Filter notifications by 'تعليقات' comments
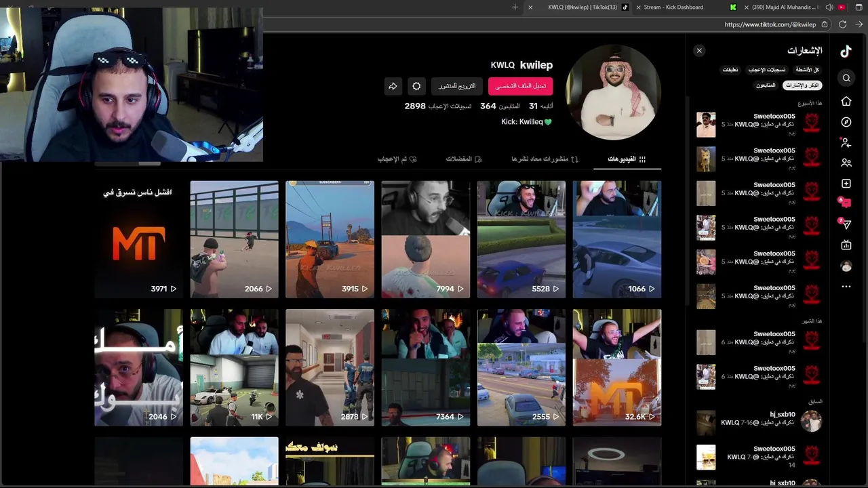 [x=730, y=70]
